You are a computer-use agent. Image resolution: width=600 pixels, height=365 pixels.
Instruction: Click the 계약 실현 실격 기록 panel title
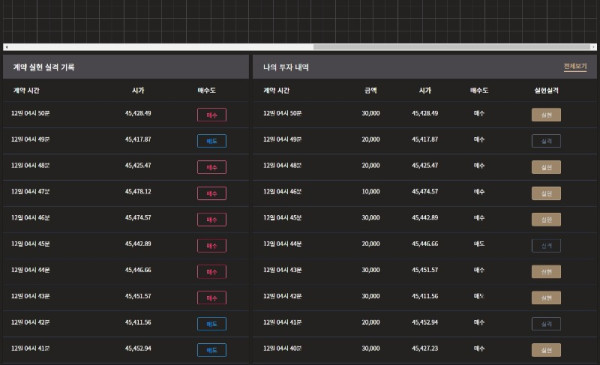click(x=44, y=67)
